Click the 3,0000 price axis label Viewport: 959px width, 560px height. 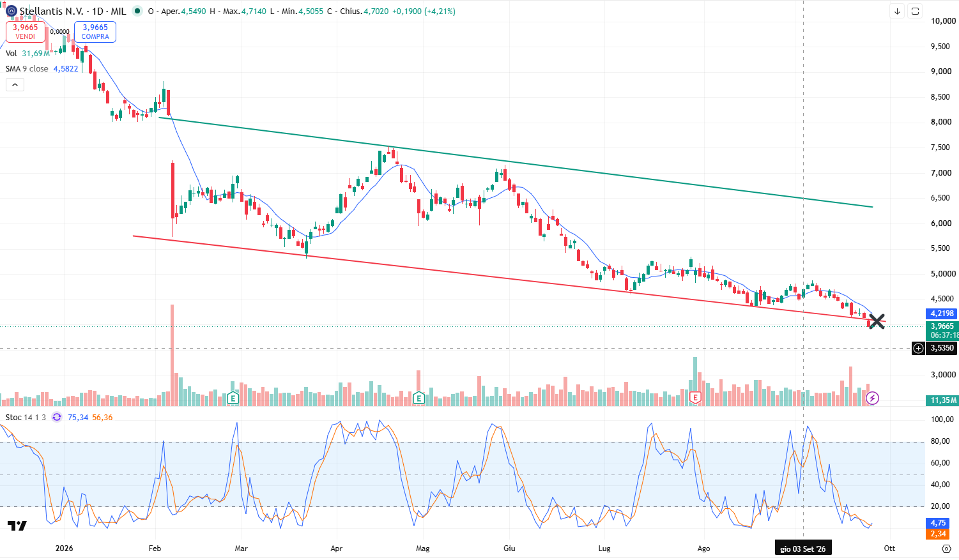pyautogui.click(x=944, y=375)
